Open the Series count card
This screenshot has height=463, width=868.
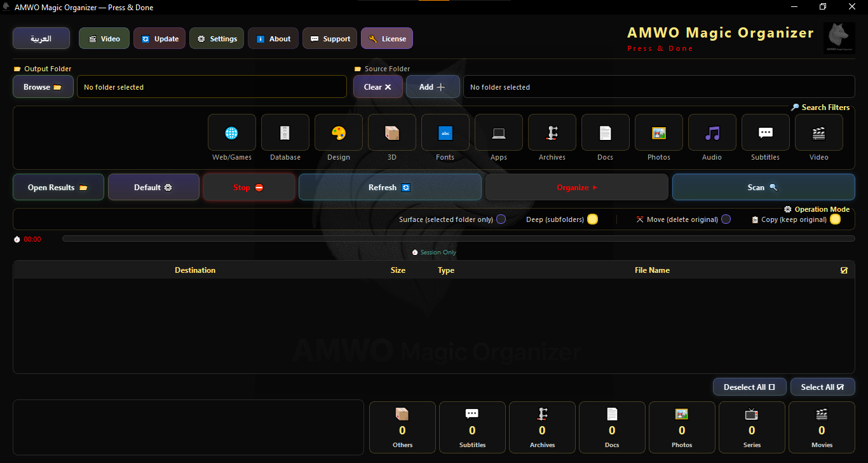click(x=752, y=427)
